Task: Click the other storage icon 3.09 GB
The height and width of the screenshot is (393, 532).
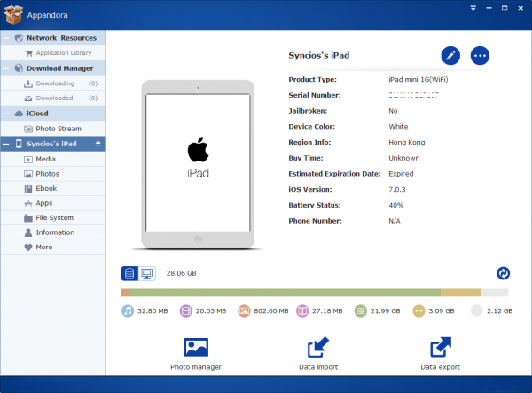Action: (419, 310)
